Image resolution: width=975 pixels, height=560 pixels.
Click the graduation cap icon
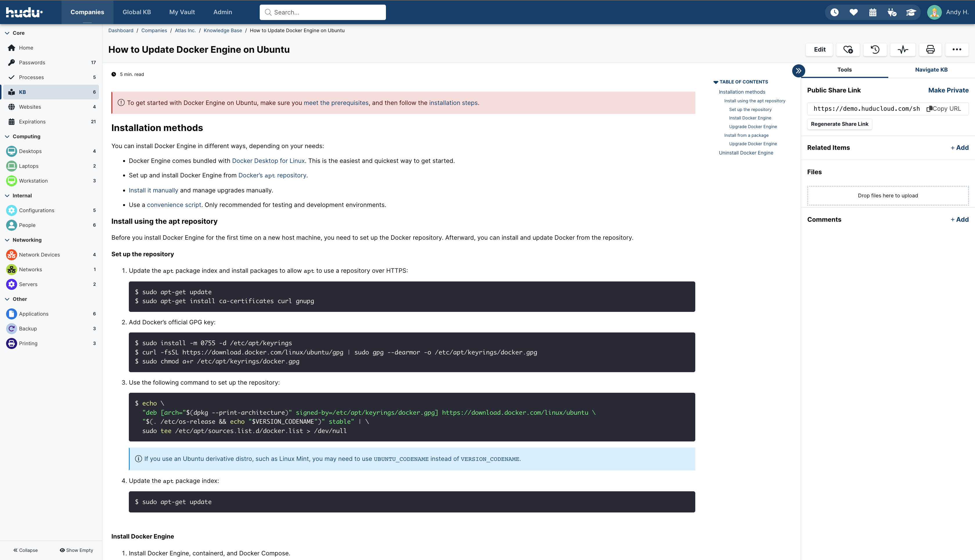911,12
